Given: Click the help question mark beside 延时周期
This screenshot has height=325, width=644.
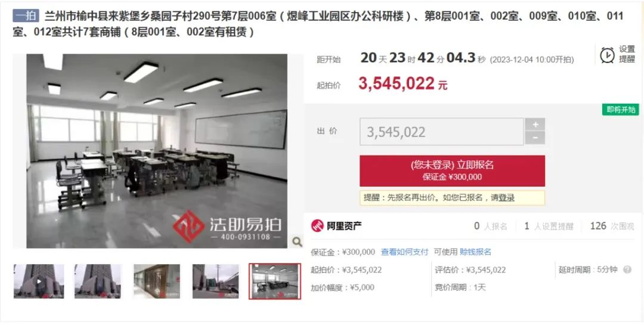Looking at the screenshot, I should click(627, 270).
